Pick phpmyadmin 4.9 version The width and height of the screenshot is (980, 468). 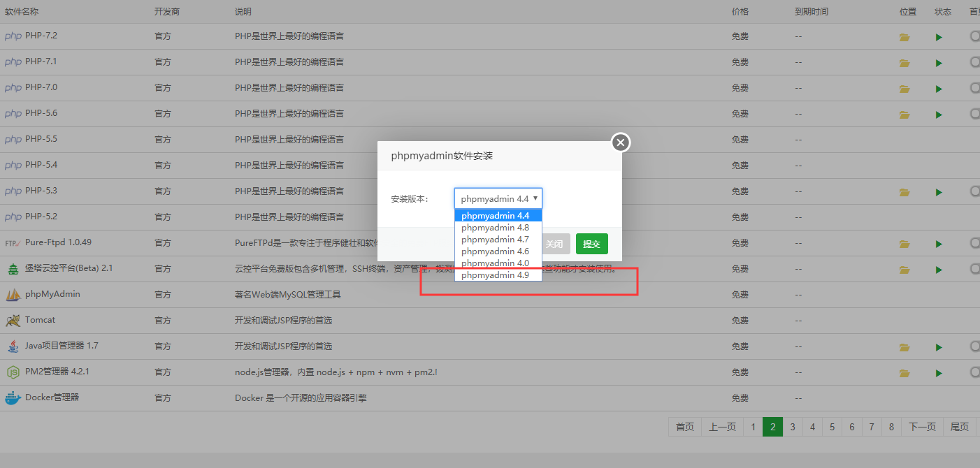pos(498,275)
